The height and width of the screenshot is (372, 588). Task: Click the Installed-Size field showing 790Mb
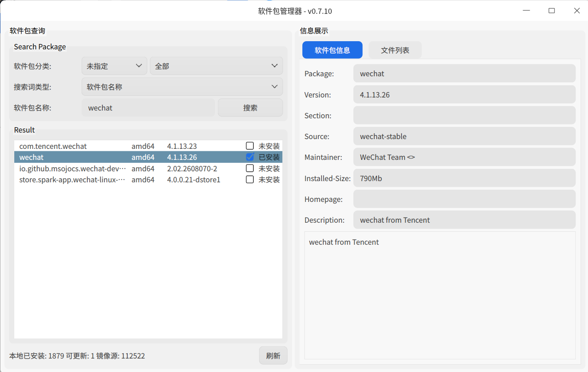[464, 178]
